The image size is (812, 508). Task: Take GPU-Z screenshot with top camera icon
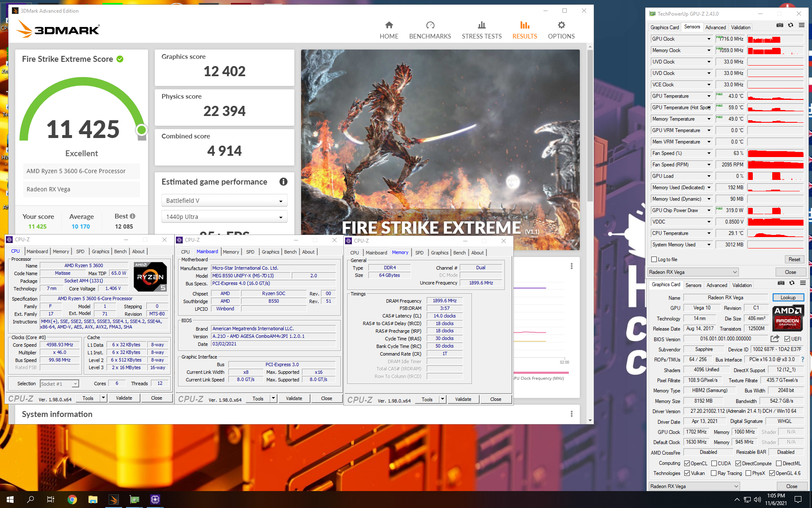point(779,25)
